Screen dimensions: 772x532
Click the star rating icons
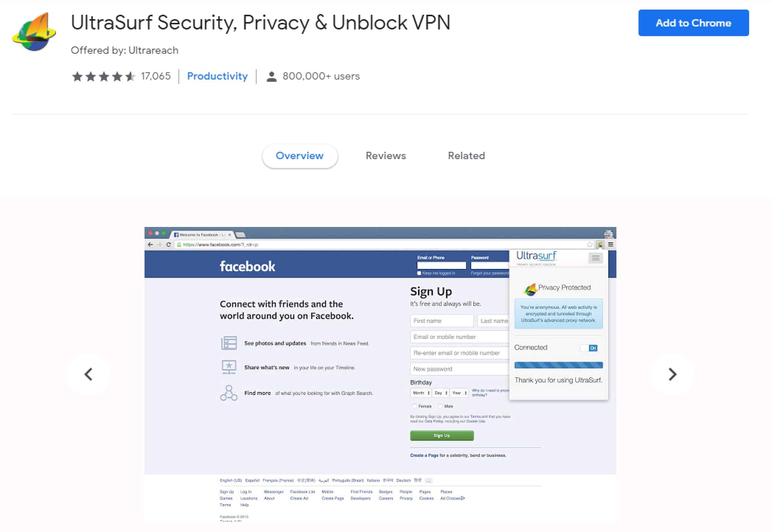click(104, 76)
